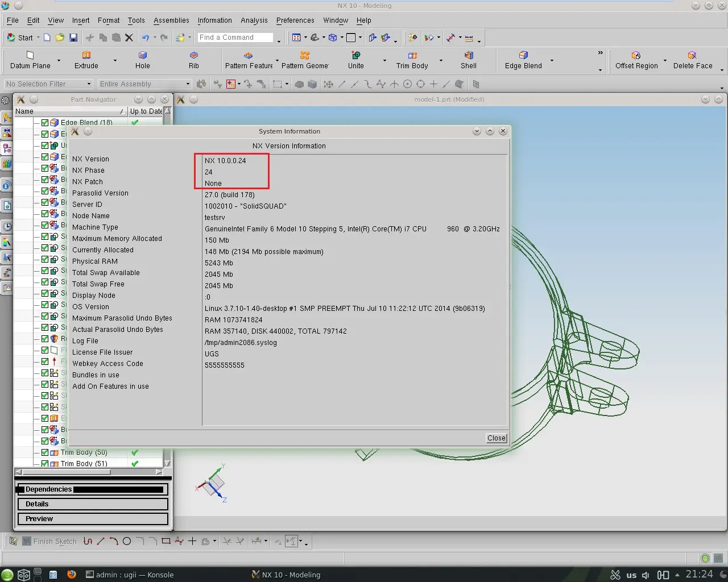Toggle the Trim Body (51) checkbox
728x582 pixels.
45,464
